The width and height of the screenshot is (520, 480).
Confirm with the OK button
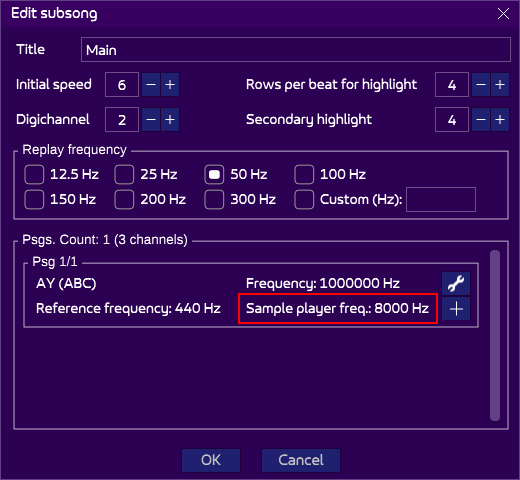(x=211, y=460)
